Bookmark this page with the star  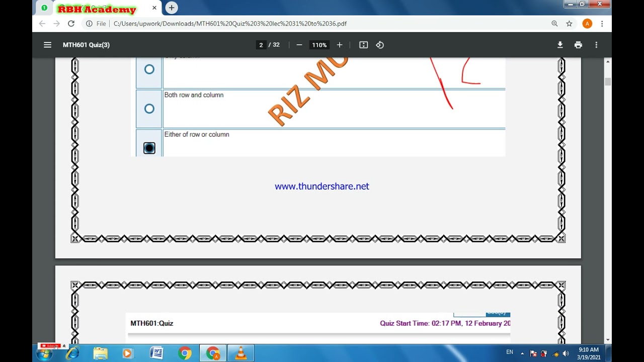(x=569, y=24)
